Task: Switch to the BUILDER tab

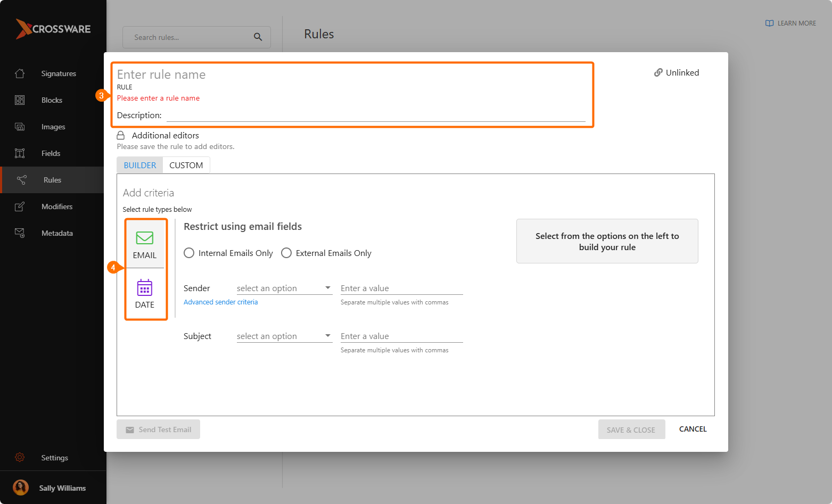Action: 140,166
